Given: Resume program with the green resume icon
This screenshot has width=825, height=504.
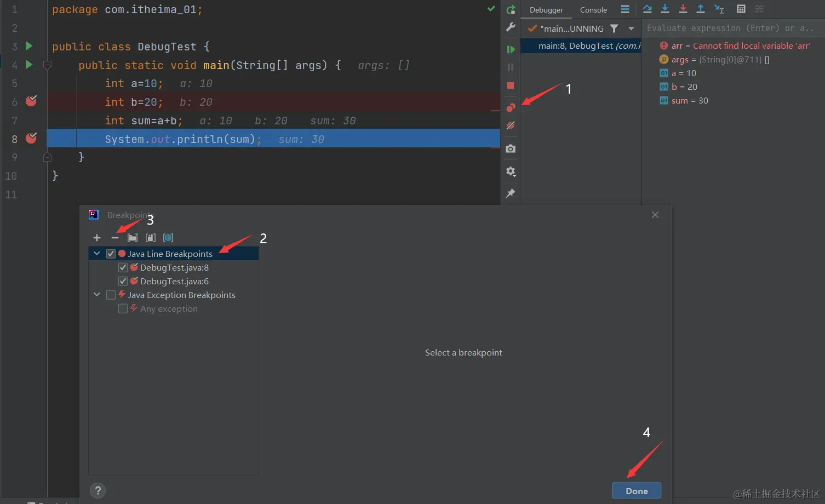Looking at the screenshot, I should pyautogui.click(x=511, y=50).
